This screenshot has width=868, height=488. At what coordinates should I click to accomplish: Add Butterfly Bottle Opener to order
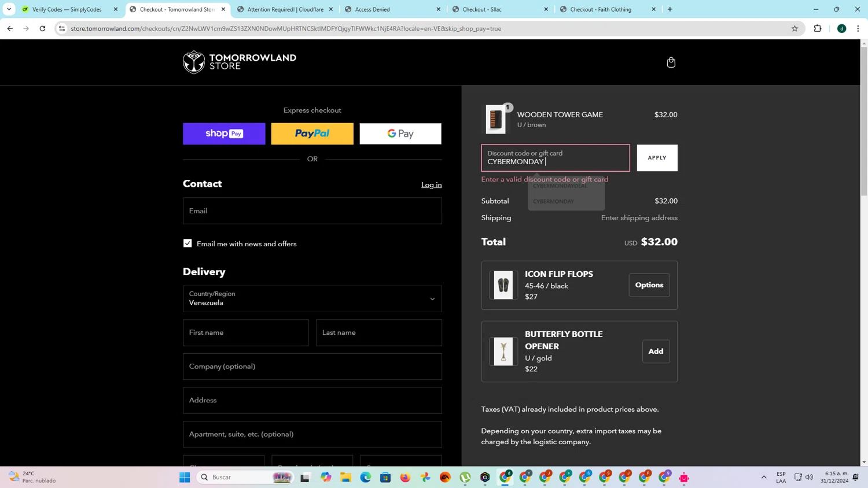point(656,352)
